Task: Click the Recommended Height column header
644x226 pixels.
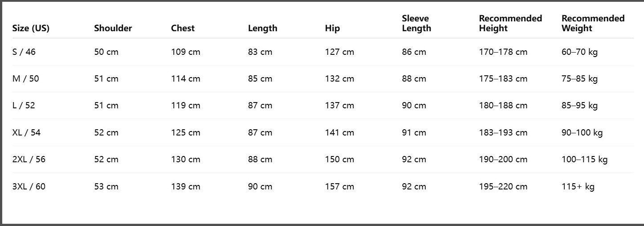Action: pos(510,23)
